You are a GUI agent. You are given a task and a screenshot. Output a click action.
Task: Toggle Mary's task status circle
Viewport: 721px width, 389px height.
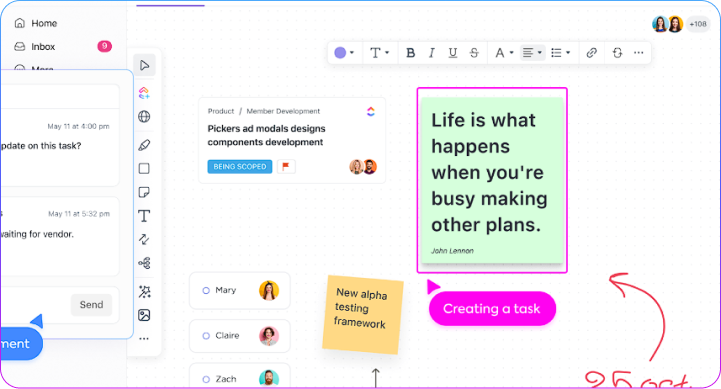(x=206, y=291)
